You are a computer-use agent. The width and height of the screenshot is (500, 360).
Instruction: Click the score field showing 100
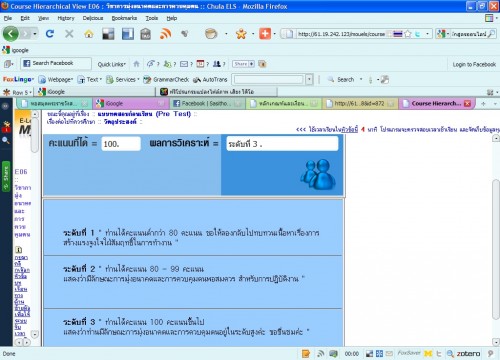(x=121, y=144)
